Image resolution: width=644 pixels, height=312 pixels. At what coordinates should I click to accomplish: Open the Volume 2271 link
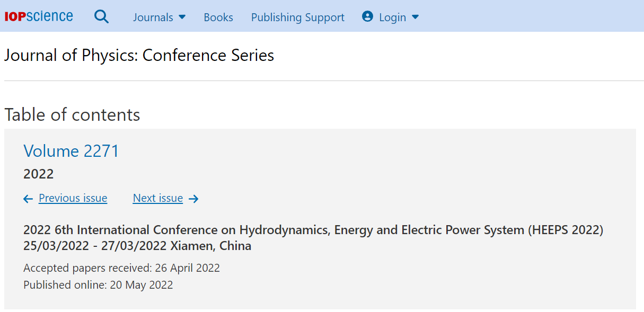click(x=71, y=151)
